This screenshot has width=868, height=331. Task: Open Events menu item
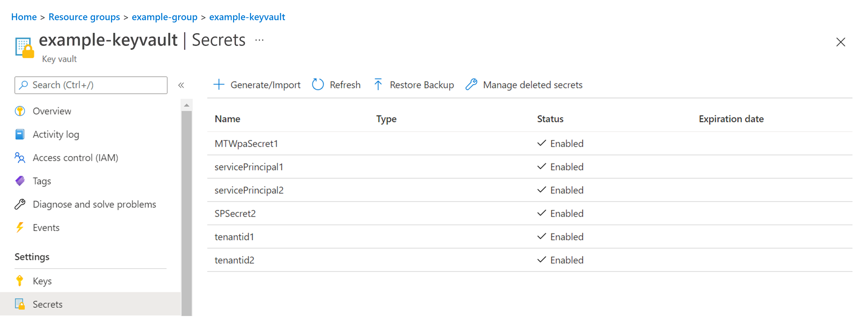point(46,228)
